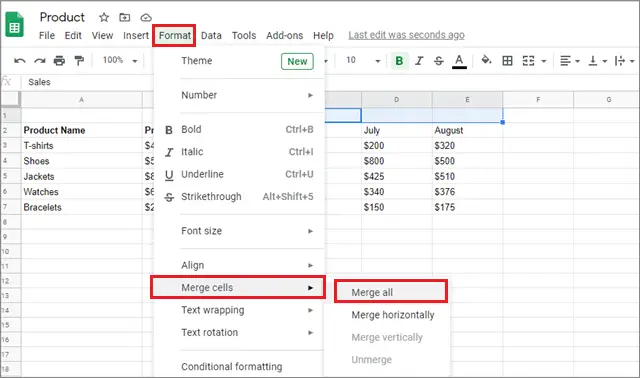This screenshot has width=640, height=378.
Task: Choose Italic from the Format menu
Action: click(x=239, y=152)
